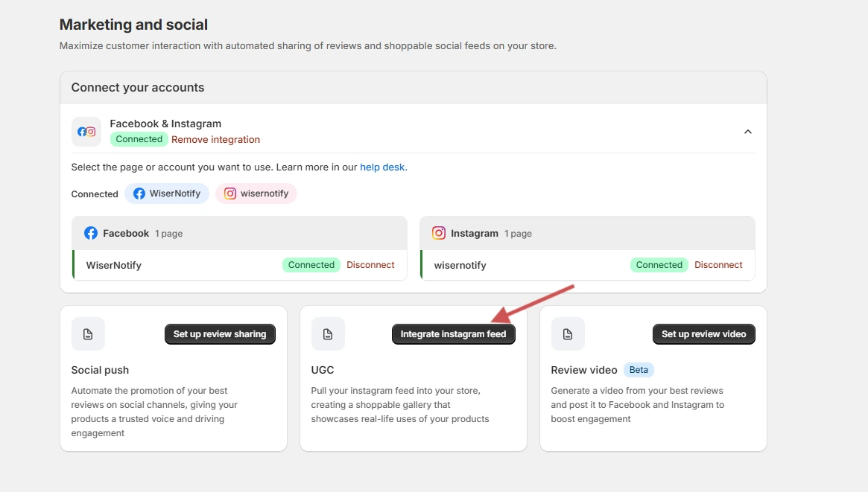The width and height of the screenshot is (868, 492).
Task: Disconnect the WiserNotify Facebook page
Action: coord(370,265)
